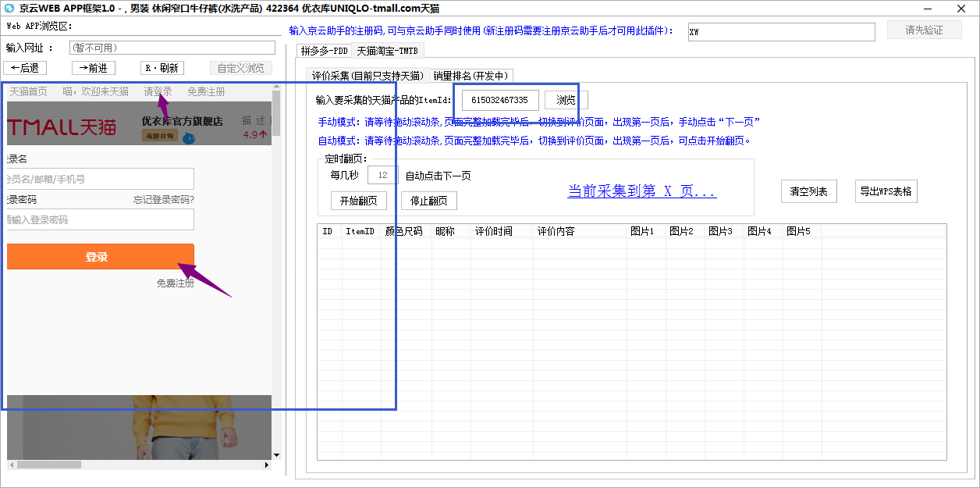
Task: Click the 请登录 link in the browser
Action: click(x=158, y=91)
